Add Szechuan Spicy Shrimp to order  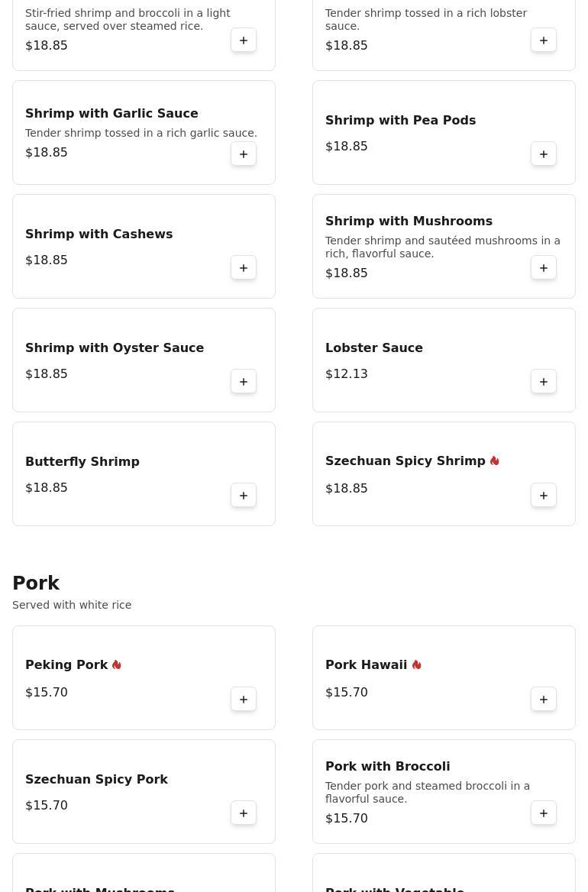tap(544, 496)
